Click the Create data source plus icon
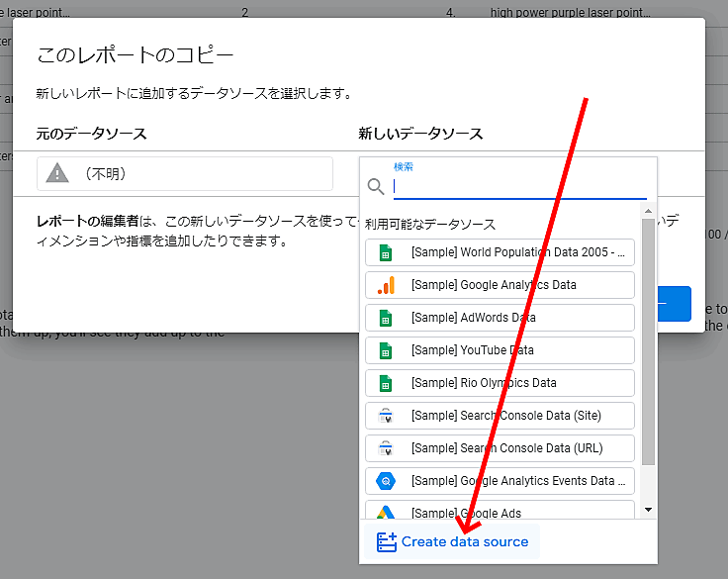728x579 pixels. click(x=387, y=542)
